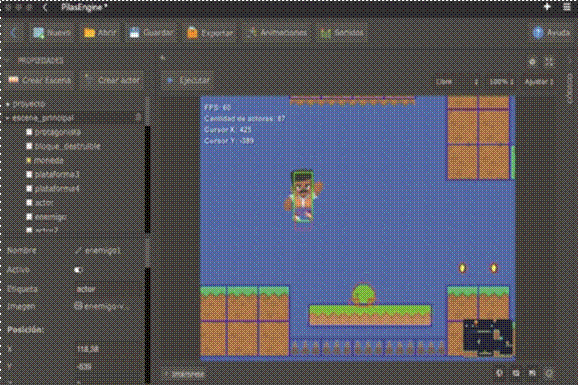Click the gear icon above the canvas
578x385 pixels.
point(532,62)
